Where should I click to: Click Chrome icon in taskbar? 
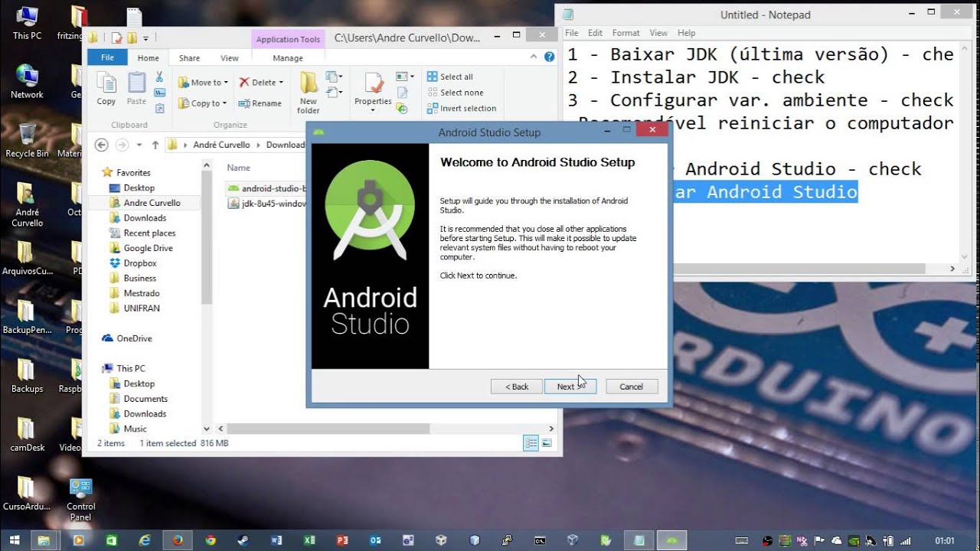[211, 540]
